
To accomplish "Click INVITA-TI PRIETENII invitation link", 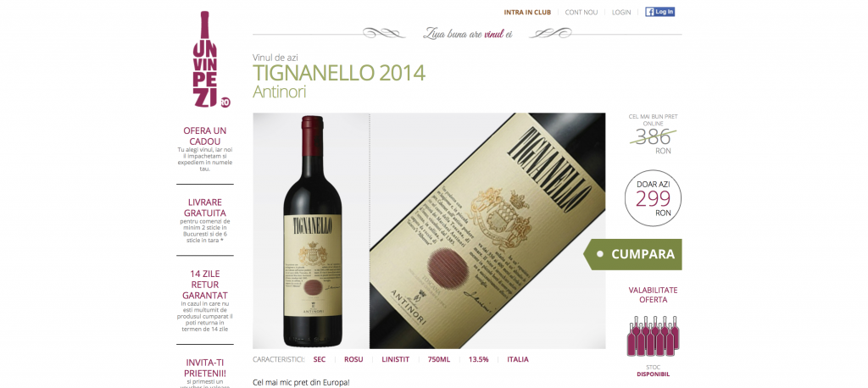I will (x=205, y=368).
